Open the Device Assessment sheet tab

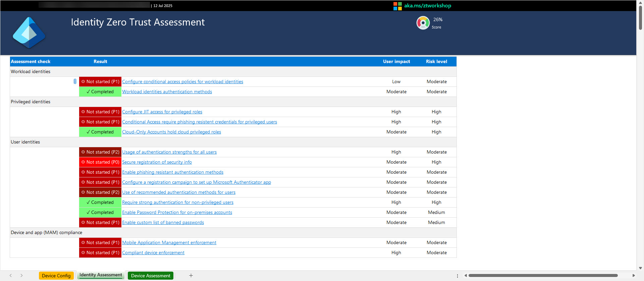151,276
